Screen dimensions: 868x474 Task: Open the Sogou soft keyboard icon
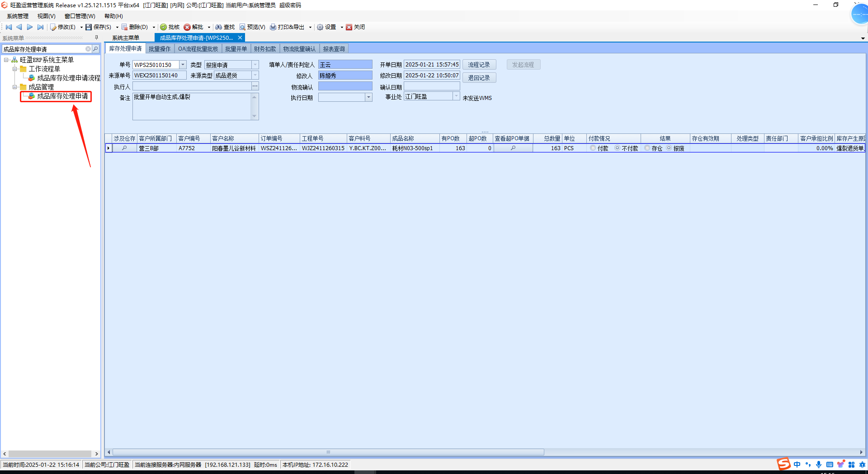tap(830, 465)
